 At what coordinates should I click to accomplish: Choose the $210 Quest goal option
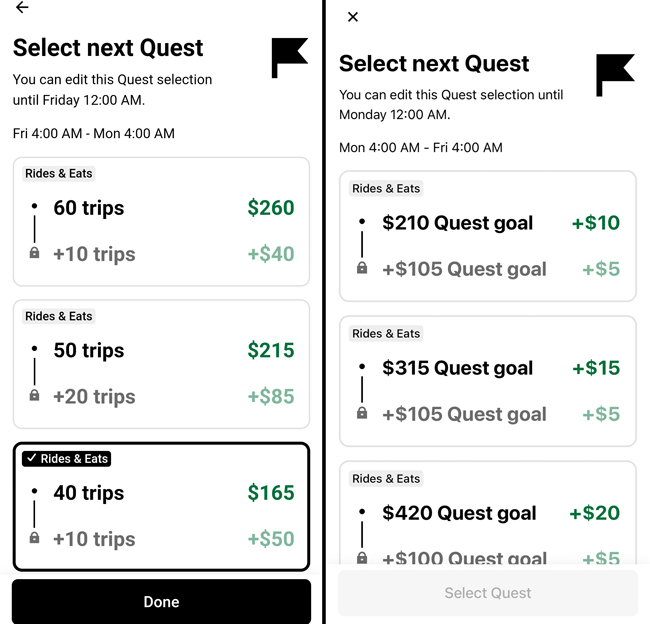pyautogui.click(x=488, y=236)
